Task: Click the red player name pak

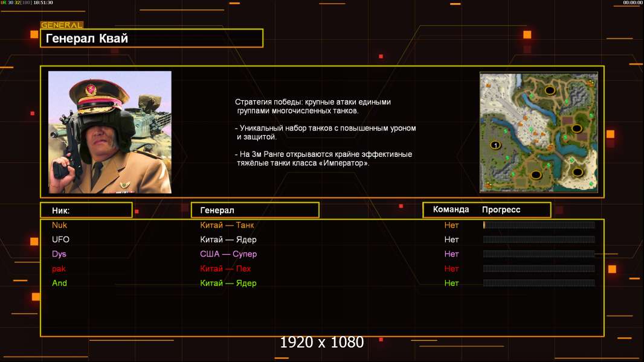Action: click(59, 268)
